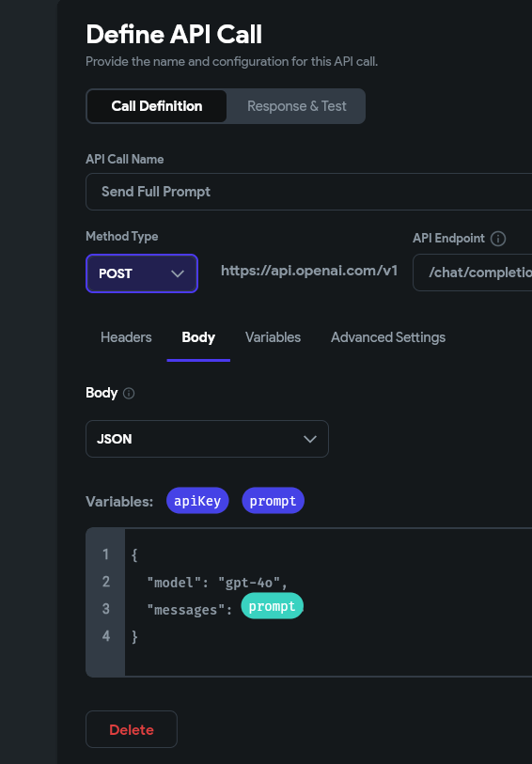Image resolution: width=532 pixels, height=764 pixels.
Task: Select the teal prompt chip in JSON editor
Action: (272, 606)
